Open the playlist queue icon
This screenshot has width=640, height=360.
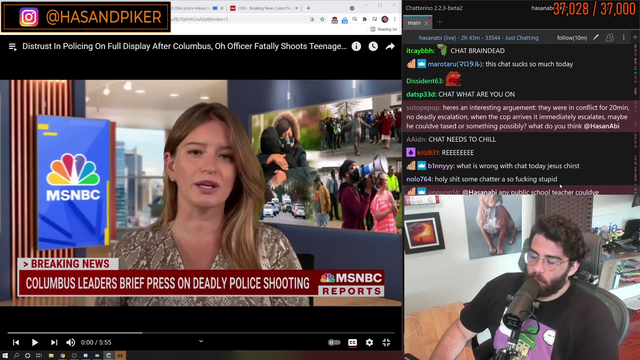(x=12, y=47)
